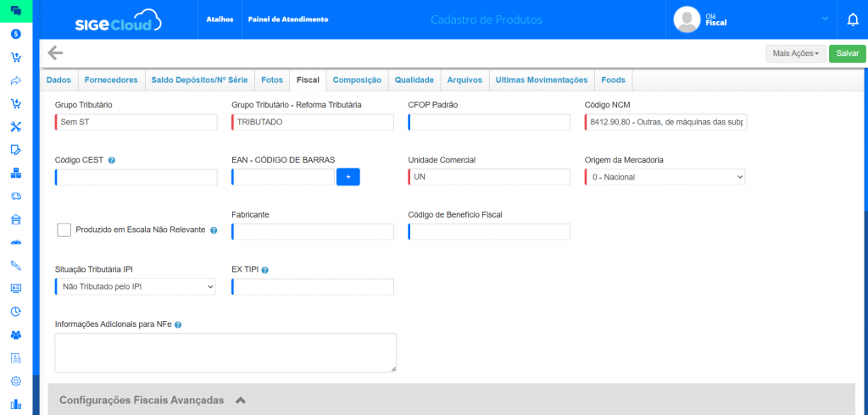Open the Mais Ações dropdown menu
Screen dimensions: 868x415
coord(795,53)
